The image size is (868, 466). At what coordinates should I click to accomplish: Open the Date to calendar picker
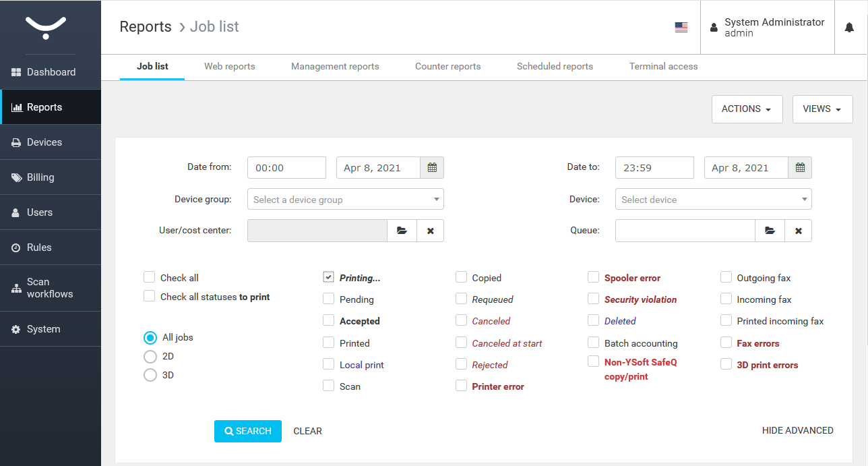[800, 168]
